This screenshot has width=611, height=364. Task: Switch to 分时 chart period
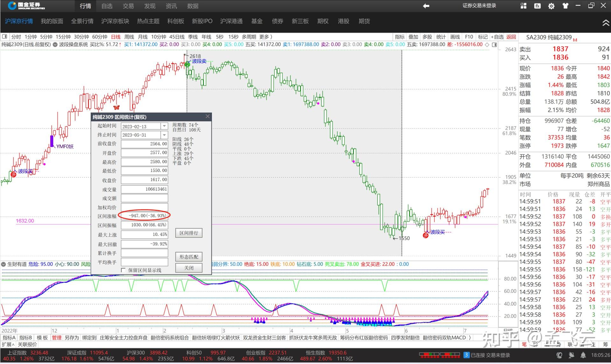(x=16, y=37)
